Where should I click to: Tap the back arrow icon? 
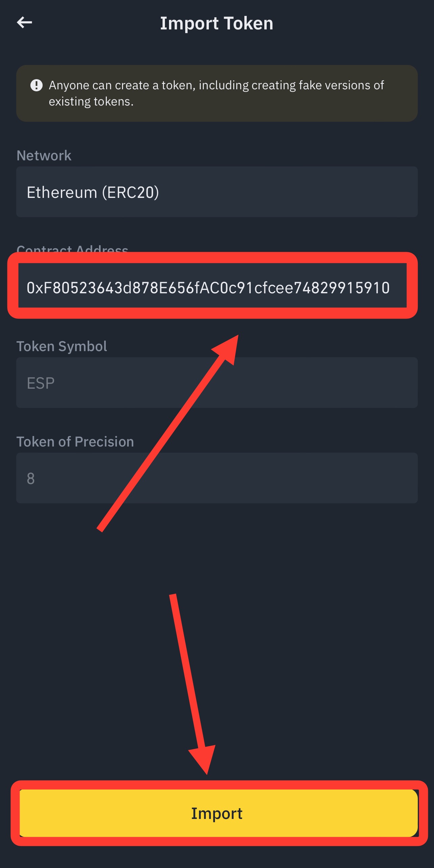24,23
